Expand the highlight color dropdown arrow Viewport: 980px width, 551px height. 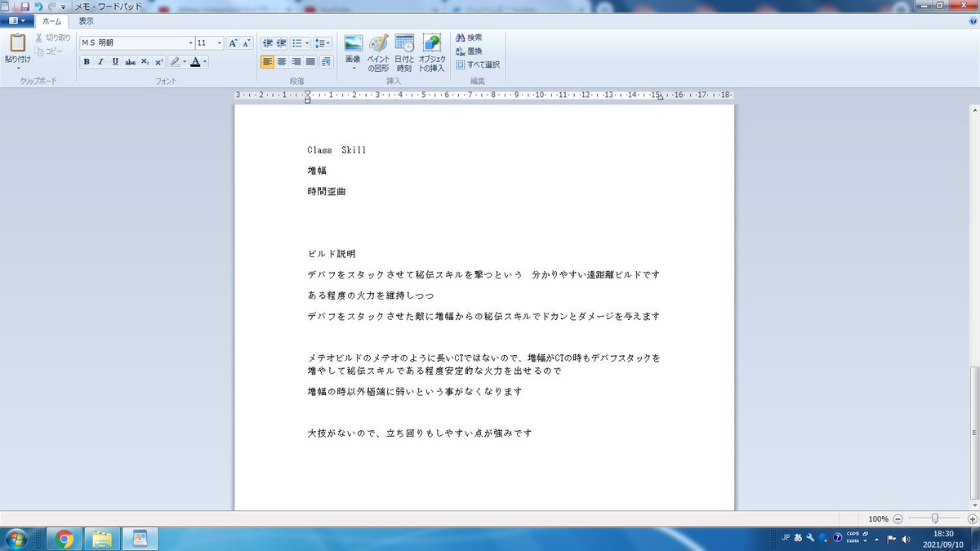pyautogui.click(x=185, y=61)
